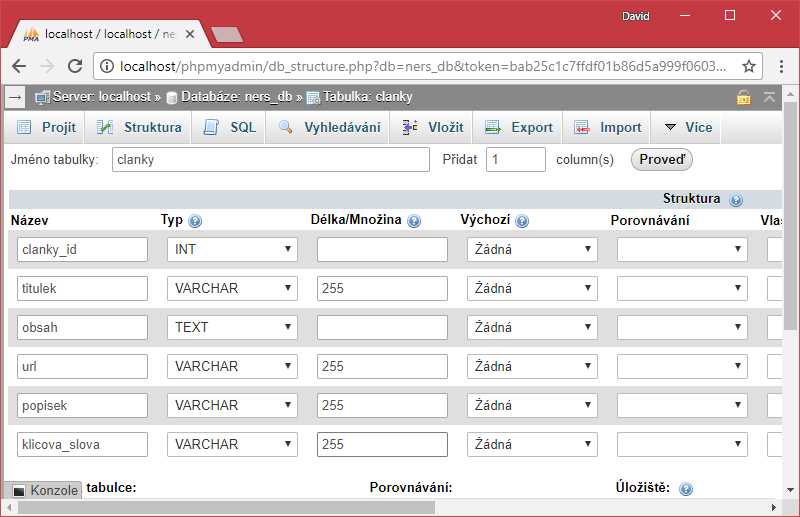This screenshot has height=517, width=800.
Task: Open type dropdown for titulek row
Action: (232, 288)
